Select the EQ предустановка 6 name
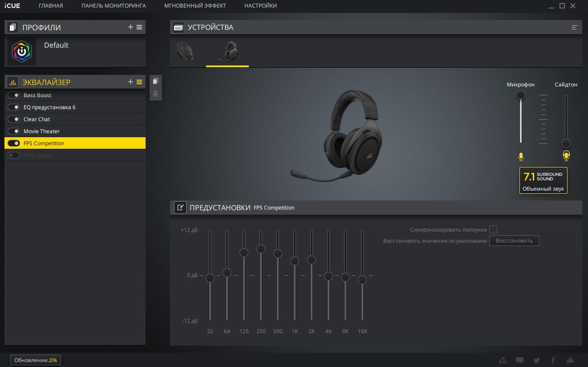 tap(49, 107)
